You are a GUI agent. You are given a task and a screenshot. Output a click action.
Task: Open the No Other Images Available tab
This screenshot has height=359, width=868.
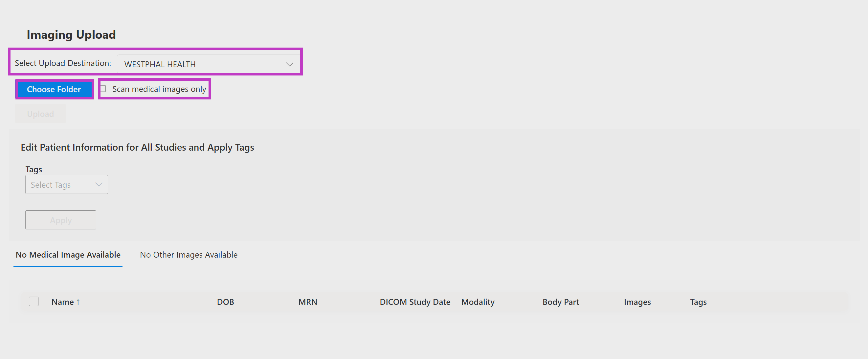pyautogui.click(x=189, y=255)
